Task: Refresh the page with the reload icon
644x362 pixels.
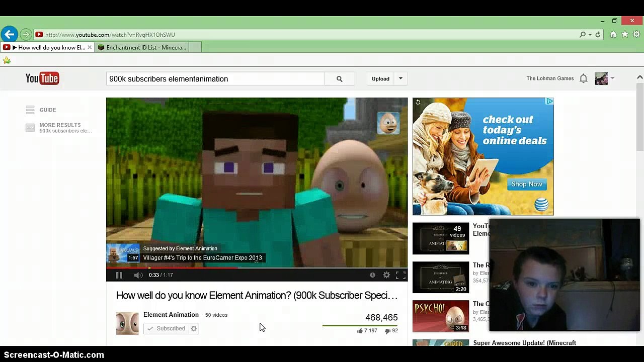Action: pyautogui.click(x=598, y=35)
